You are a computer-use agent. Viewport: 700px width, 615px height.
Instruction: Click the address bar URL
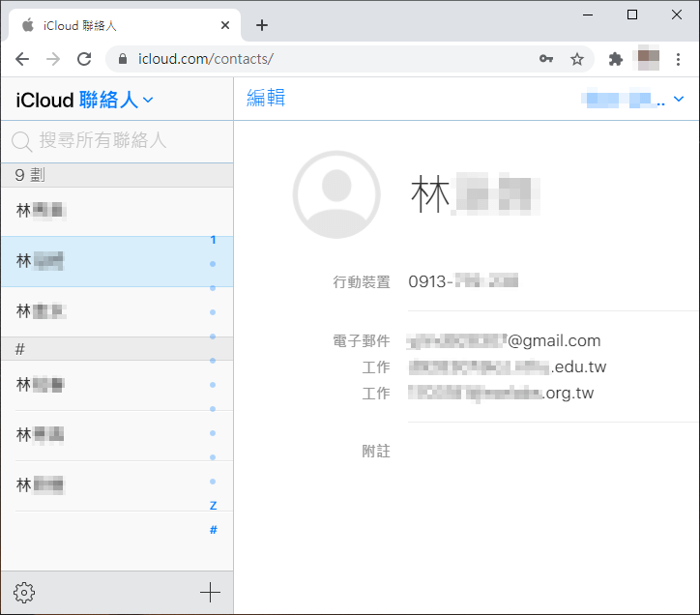click(205, 59)
